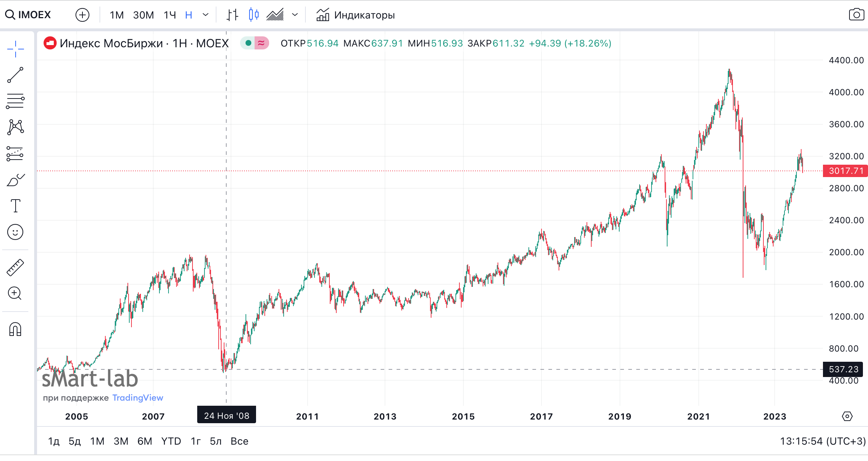Set range to Все
The height and width of the screenshot is (461, 868).
pyautogui.click(x=240, y=441)
